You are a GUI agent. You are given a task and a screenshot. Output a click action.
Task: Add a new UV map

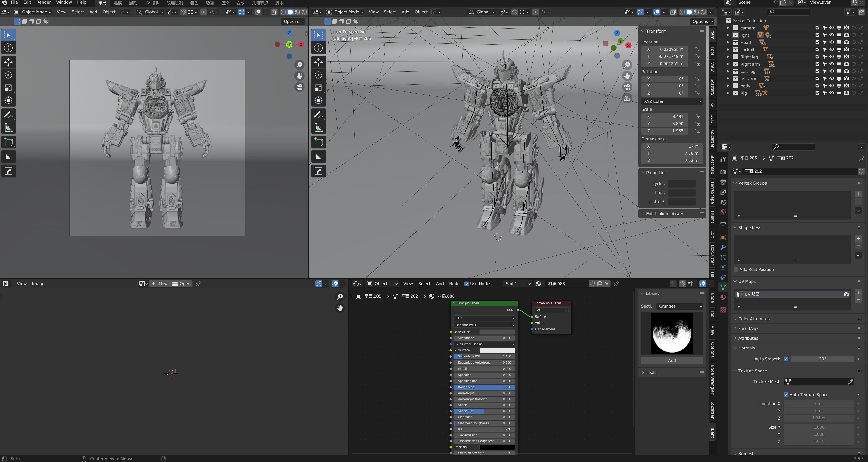(858, 293)
